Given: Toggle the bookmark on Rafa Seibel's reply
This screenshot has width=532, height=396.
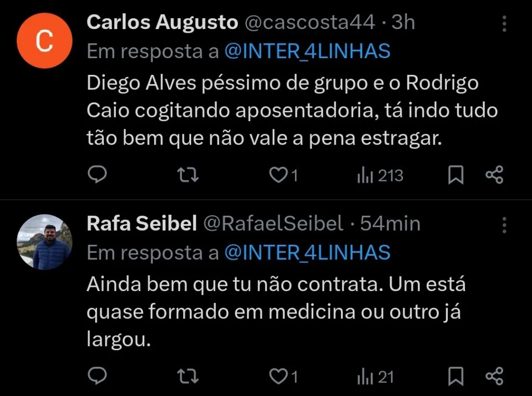Looking at the screenshot, I should tap(456, 376).
